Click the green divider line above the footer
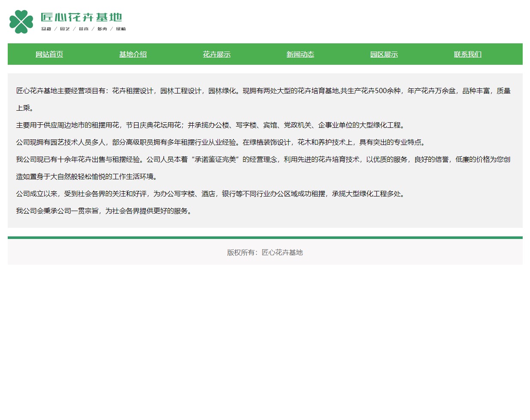This screenshot has height=420, width=530. [265, 237]
